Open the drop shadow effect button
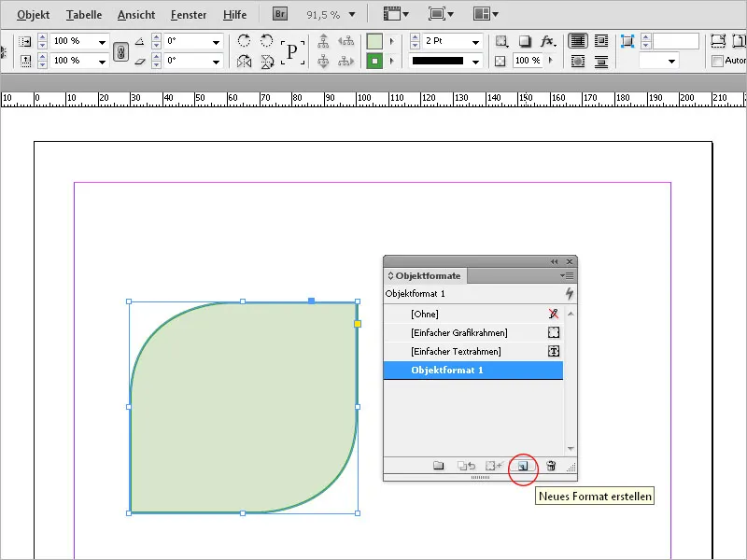Image resolution: width=747 pixels, height=560 pixels. (525, 41)
